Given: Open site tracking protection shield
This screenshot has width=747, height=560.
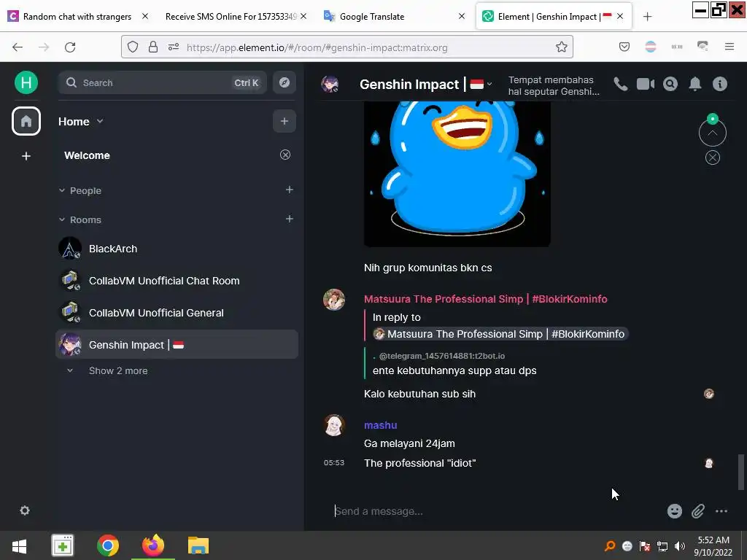Looking at the screenshot, I should [133, 47].
